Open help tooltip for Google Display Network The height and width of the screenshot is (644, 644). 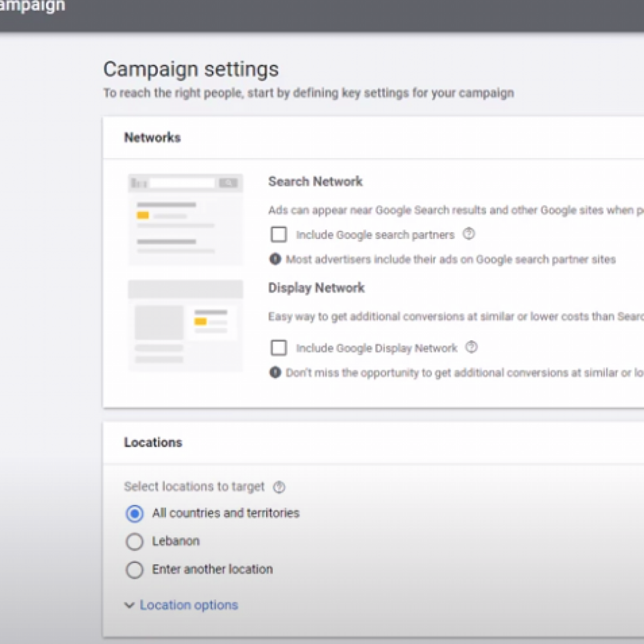point(472,347)
